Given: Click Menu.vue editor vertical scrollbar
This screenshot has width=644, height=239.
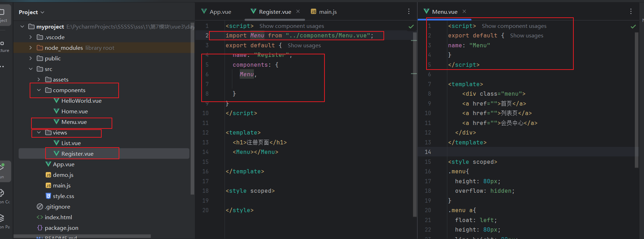Looking at the screenshot, I should click(x=636, y=100).
